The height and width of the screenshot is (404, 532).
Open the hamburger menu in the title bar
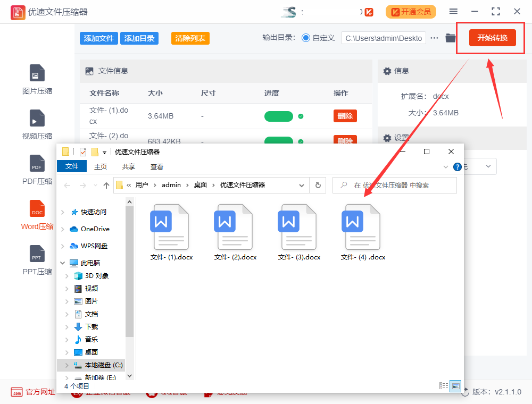(453, 12)
